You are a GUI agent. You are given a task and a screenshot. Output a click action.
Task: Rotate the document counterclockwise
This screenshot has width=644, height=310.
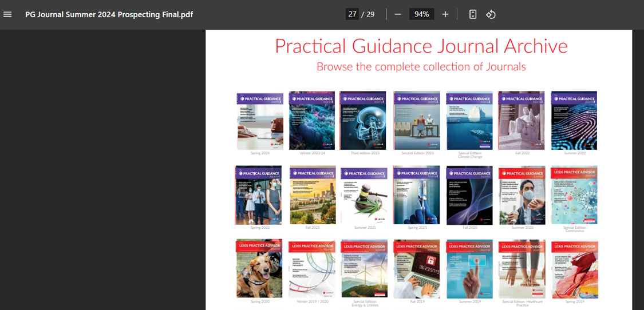[x=491, y=14]
